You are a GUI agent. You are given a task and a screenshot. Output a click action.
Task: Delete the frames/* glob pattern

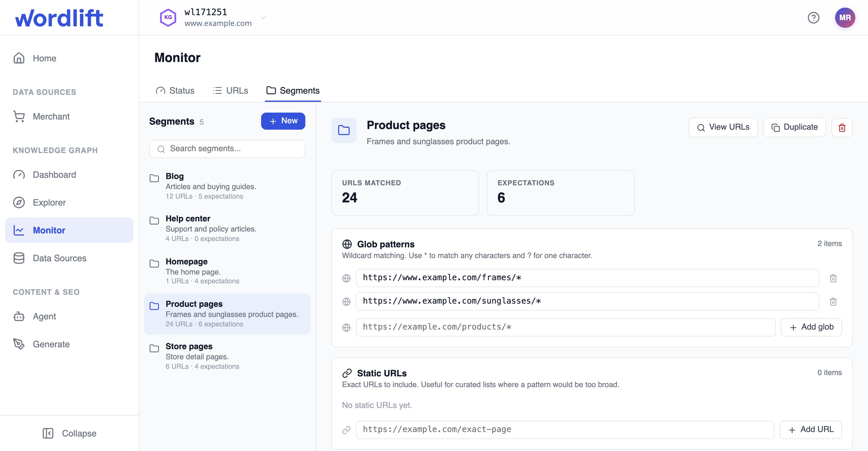coord(833,278)
